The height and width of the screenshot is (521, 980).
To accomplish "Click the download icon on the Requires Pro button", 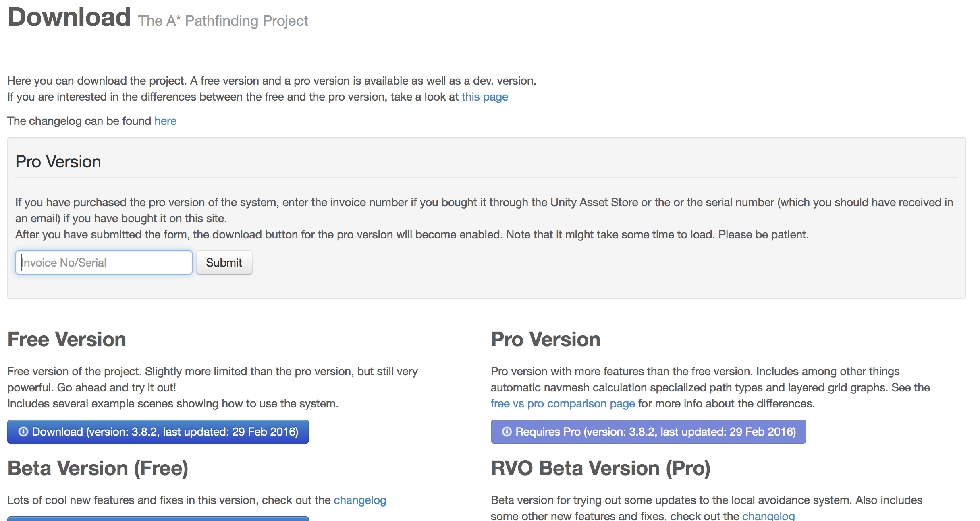I will (507, 431).
